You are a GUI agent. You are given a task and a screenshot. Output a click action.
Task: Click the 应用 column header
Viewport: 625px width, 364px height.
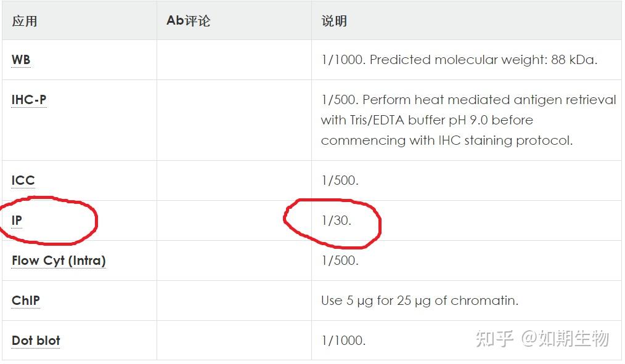25,21
